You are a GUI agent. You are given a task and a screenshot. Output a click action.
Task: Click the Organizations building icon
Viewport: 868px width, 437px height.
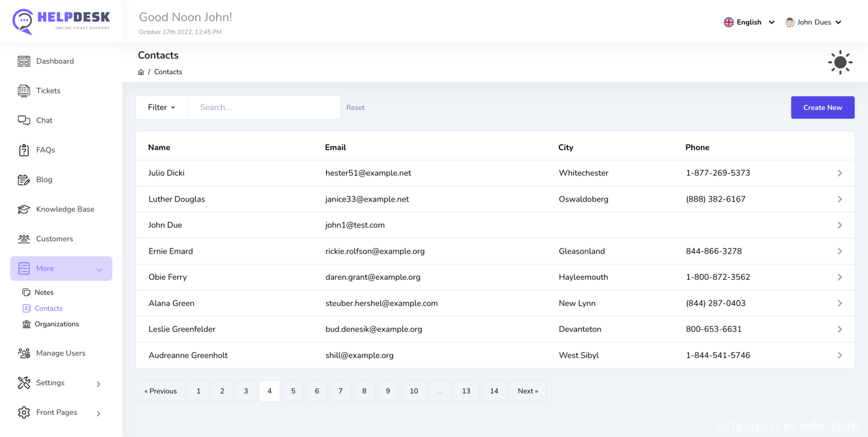[x=26, y=324]
